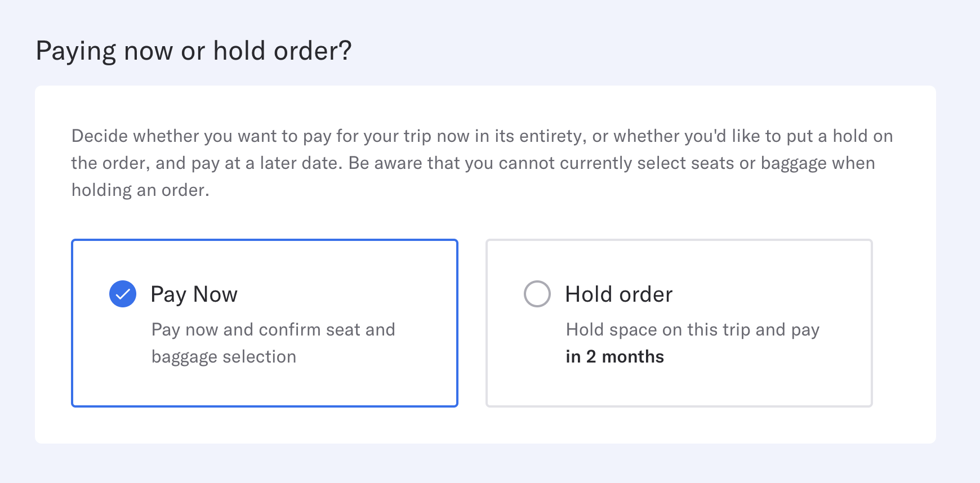
Task: Click the word "Now" in Pay Now
Action: click(215, 294)
